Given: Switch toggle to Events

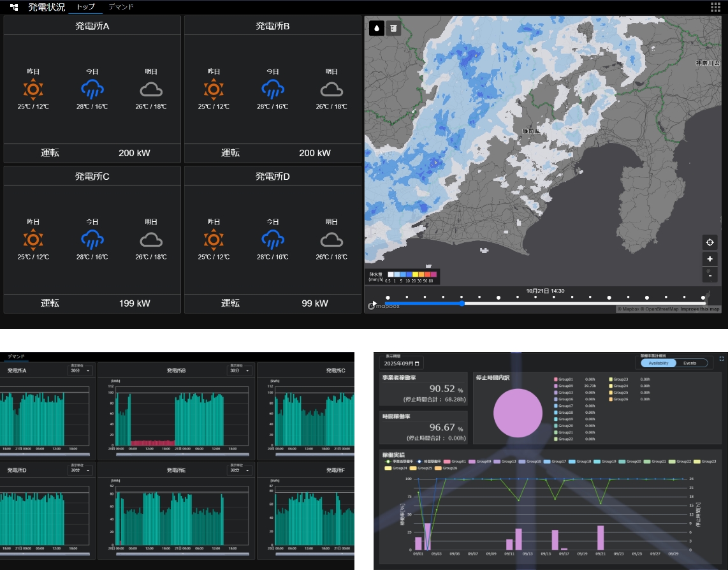Looking at the screenshot, I should tap(690, 363).
